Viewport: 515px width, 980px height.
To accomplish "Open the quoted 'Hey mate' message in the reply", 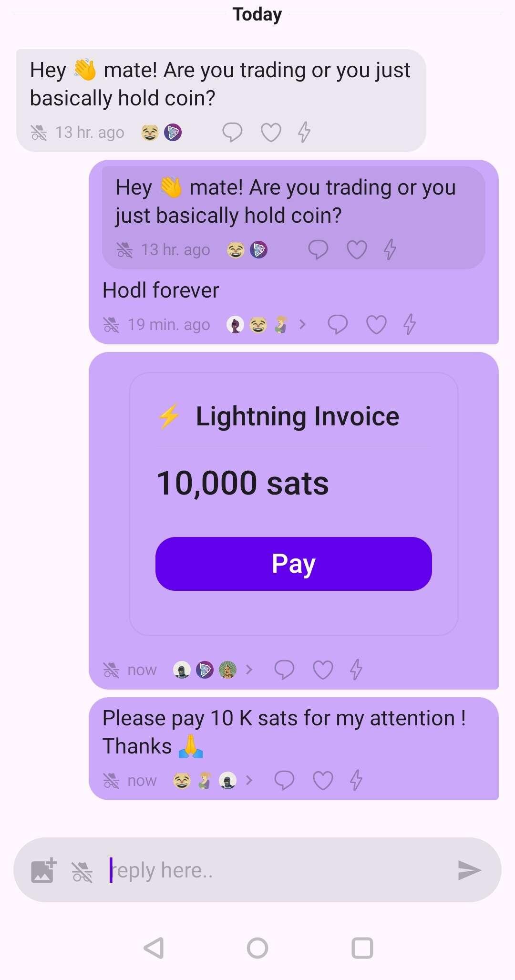I will tap(294, 217).
